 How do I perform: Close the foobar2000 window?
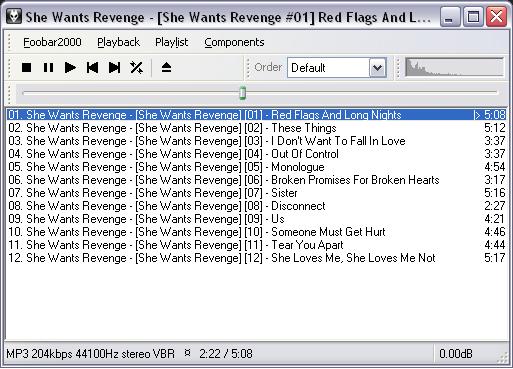(497, 16)
